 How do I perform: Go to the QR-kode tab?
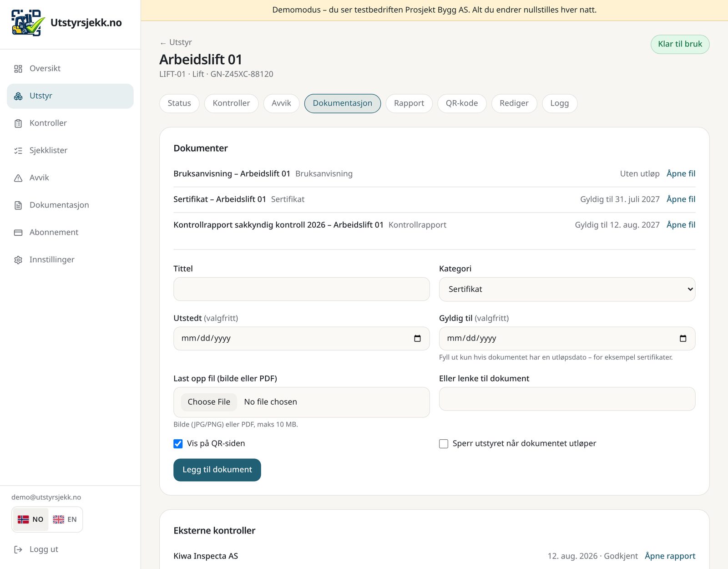462,103
